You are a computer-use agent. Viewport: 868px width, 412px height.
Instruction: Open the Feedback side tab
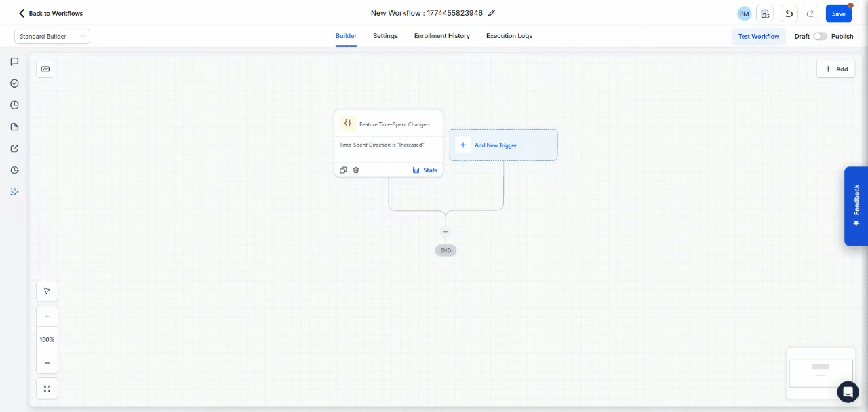(856, 206)
